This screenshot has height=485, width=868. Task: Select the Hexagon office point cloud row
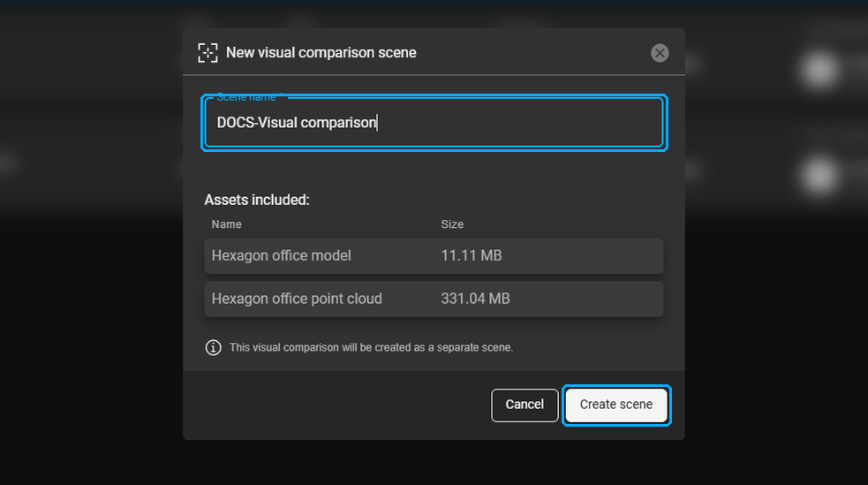pyautogui.click(x=434, y=299)
